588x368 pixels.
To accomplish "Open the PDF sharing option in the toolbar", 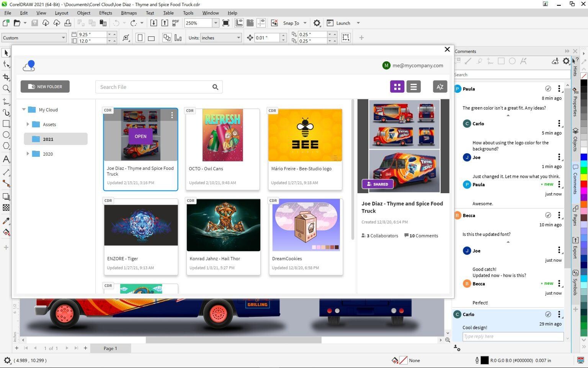I will 175,23.
